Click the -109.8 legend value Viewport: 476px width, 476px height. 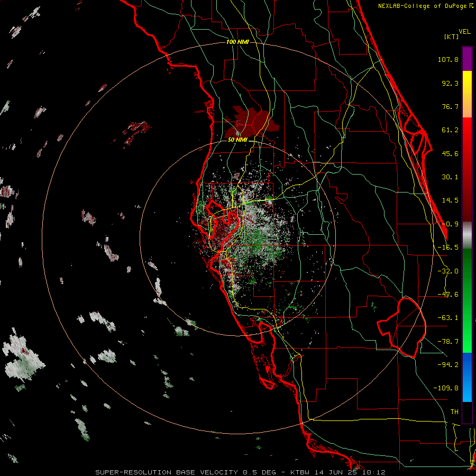pyautogui.click(x=446, y=388)
